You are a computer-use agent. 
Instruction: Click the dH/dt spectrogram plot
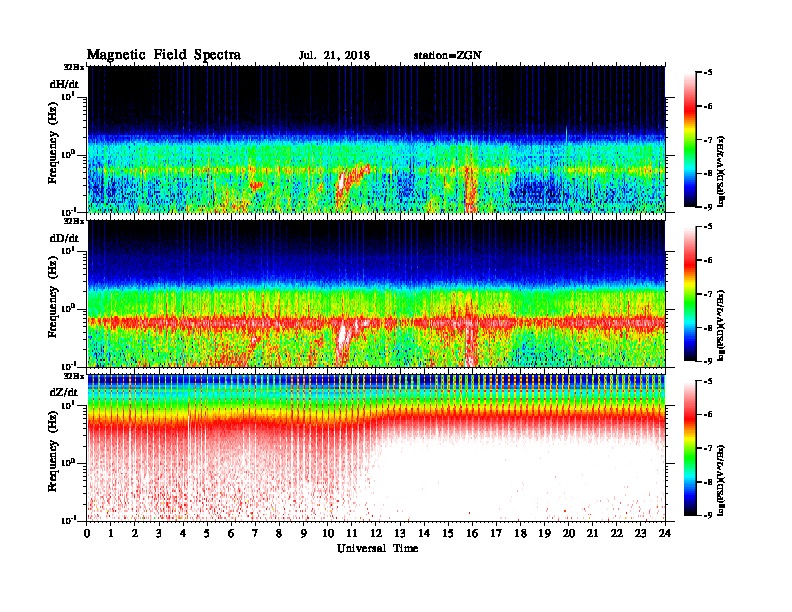pyautogui.click(x=377, y=139)
